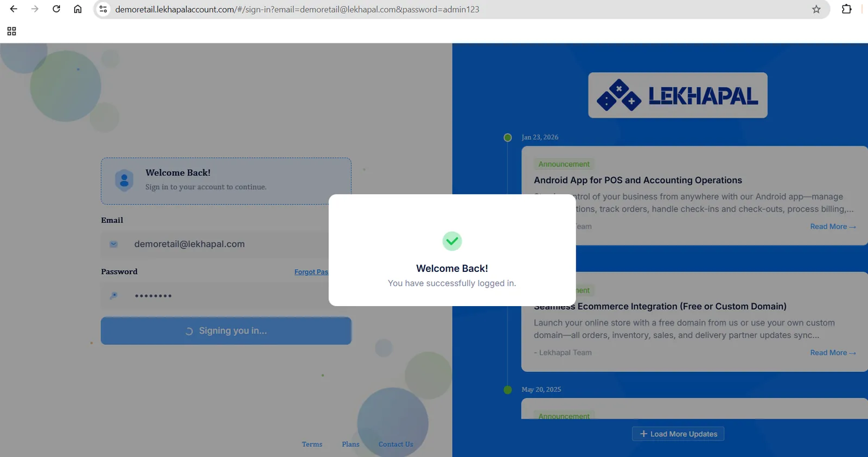Open Seamless Ecommerce Integration announcement title

[x=660, y=306]
